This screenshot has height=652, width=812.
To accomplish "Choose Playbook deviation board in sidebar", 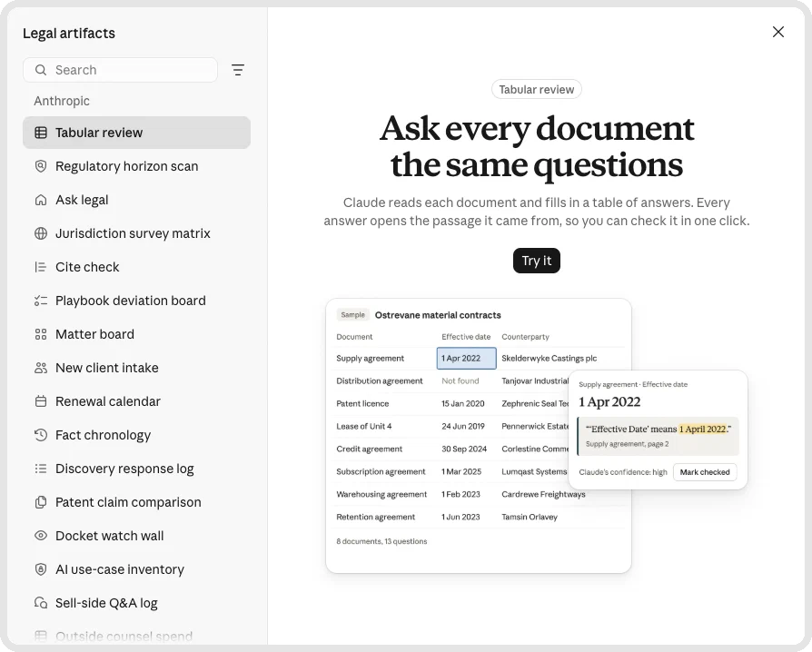I will pos(137,301).
